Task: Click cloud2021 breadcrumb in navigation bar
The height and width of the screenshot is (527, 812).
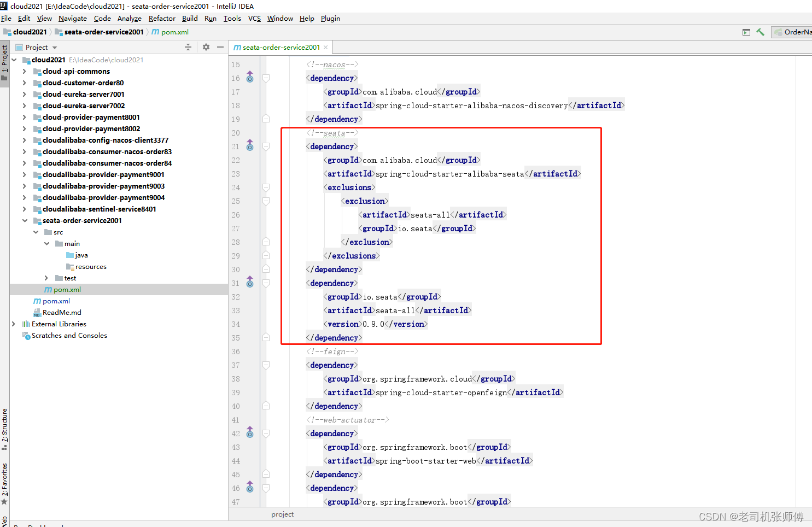Action: tap(25, 32)
